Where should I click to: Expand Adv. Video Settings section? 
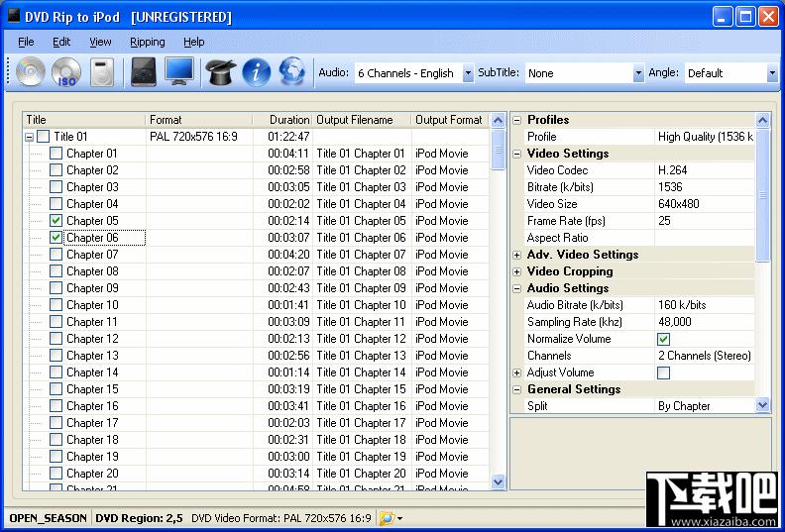[516, 255]
